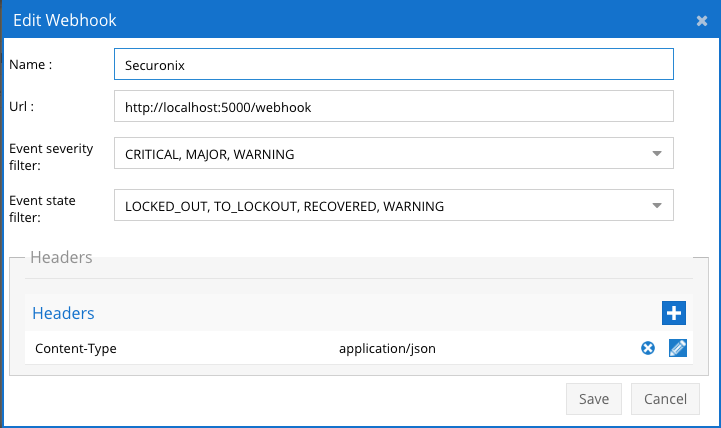Click the Name label

click(x=31, y=64)
